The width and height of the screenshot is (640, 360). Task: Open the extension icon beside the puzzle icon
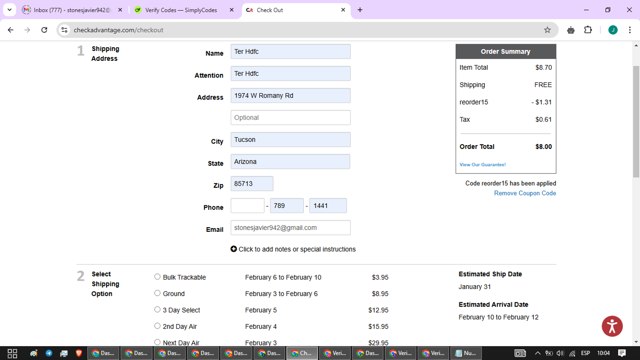tap(571, 30)
